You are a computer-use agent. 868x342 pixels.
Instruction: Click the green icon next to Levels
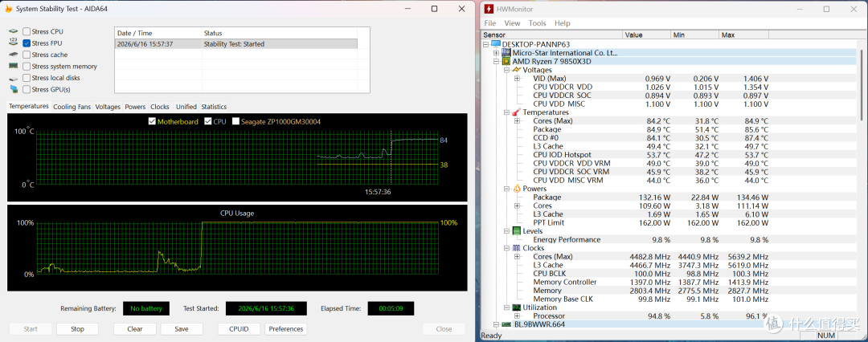(x=517, y=230)
